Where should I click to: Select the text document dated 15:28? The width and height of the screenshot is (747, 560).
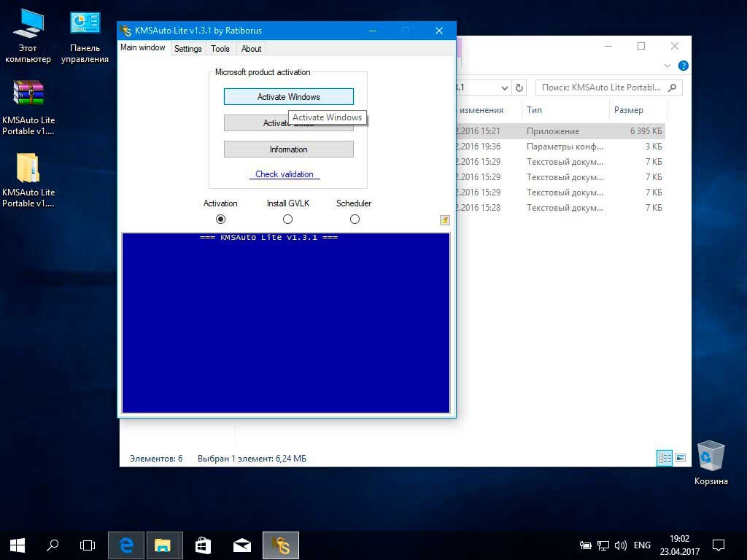click(560, 208)
